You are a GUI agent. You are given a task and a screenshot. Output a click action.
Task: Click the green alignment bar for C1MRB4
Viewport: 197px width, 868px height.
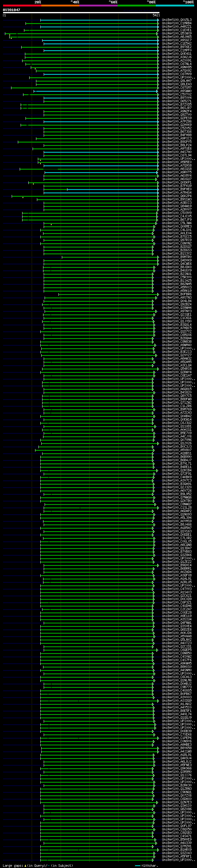click(x=92, y=23)
